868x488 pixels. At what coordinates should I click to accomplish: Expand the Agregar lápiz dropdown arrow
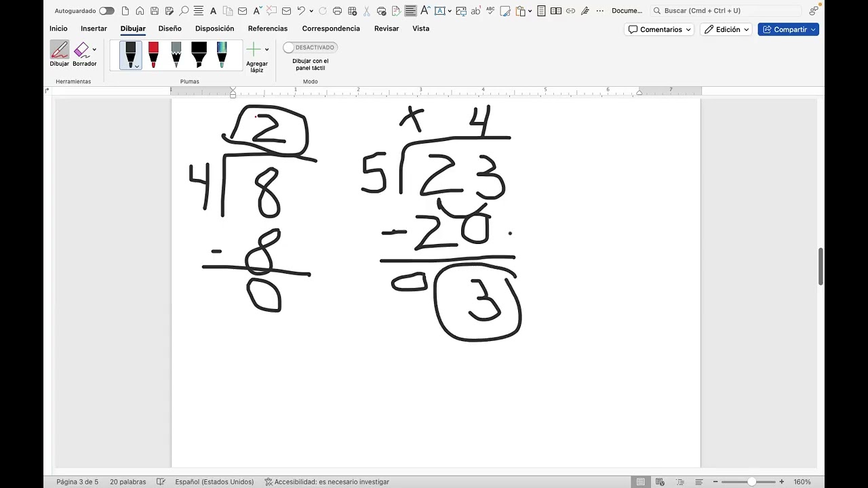coord(267,49)
